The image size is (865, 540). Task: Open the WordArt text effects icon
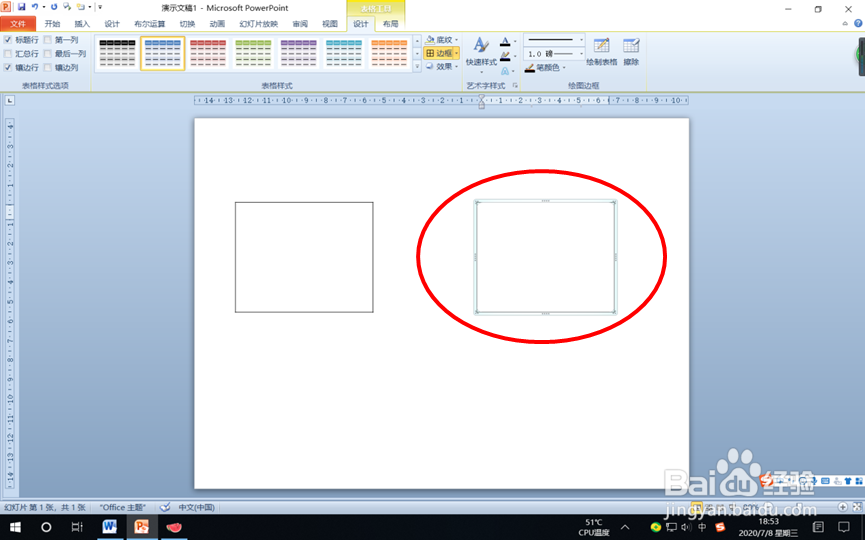coord(505,71)
